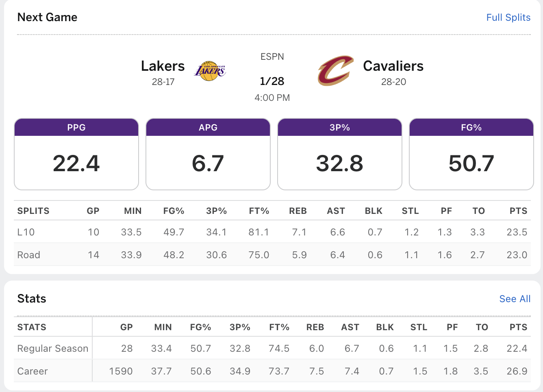543x392 pixels.
Task: Select the 3P% stat card
Action: point(340,154)
